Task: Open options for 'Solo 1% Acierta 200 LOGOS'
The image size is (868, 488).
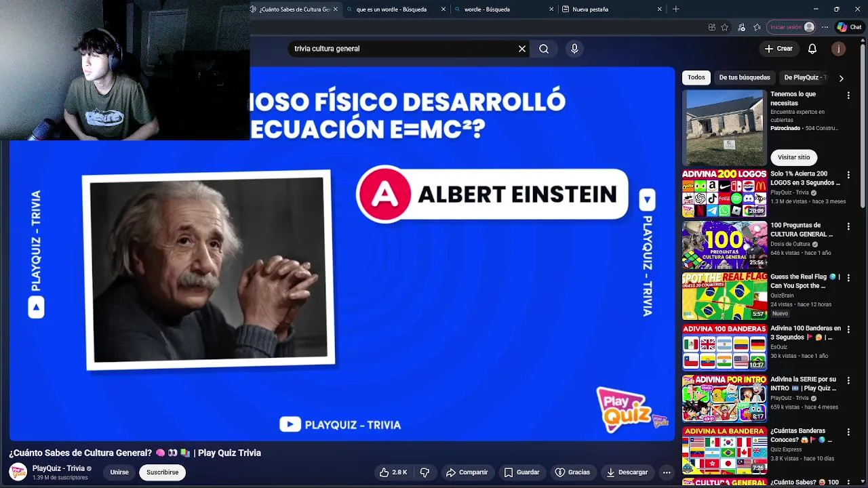Action: [848, 175]
